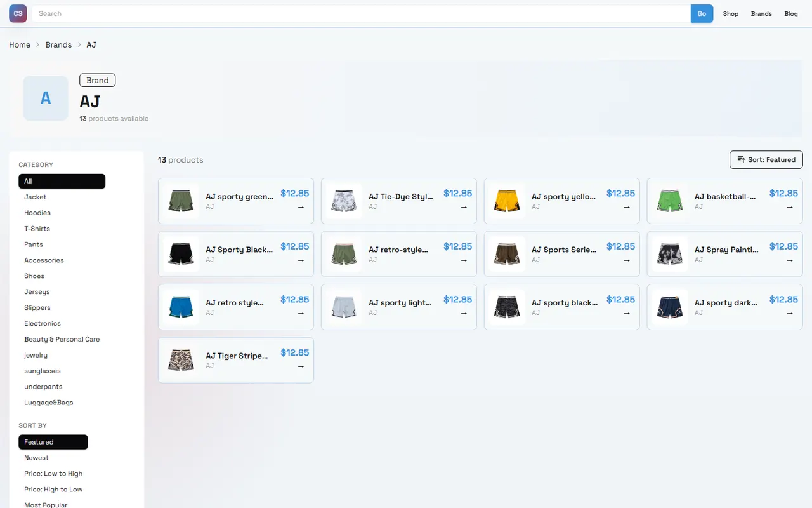Click the arrow on AJ retro style blue card
This screenshot has height=508, width=812.
click(301, 313)
